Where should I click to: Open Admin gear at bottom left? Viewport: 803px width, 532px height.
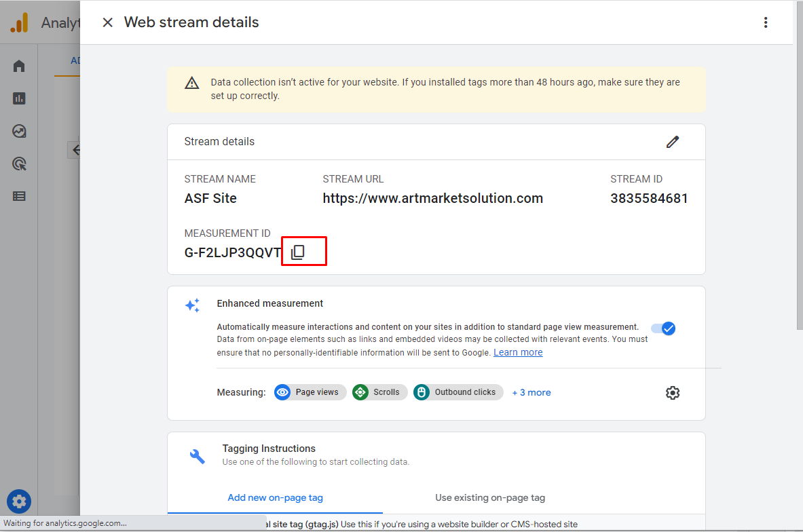[19, 501]
